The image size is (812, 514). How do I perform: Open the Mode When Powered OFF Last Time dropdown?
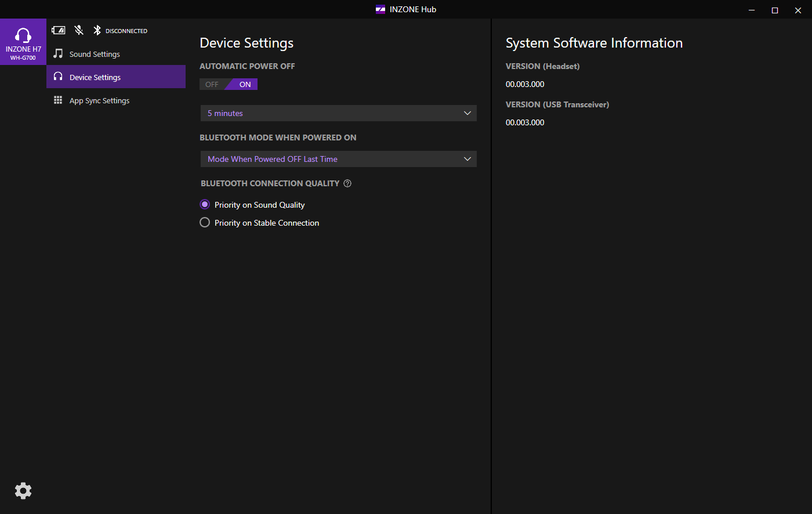coord(339,159)
